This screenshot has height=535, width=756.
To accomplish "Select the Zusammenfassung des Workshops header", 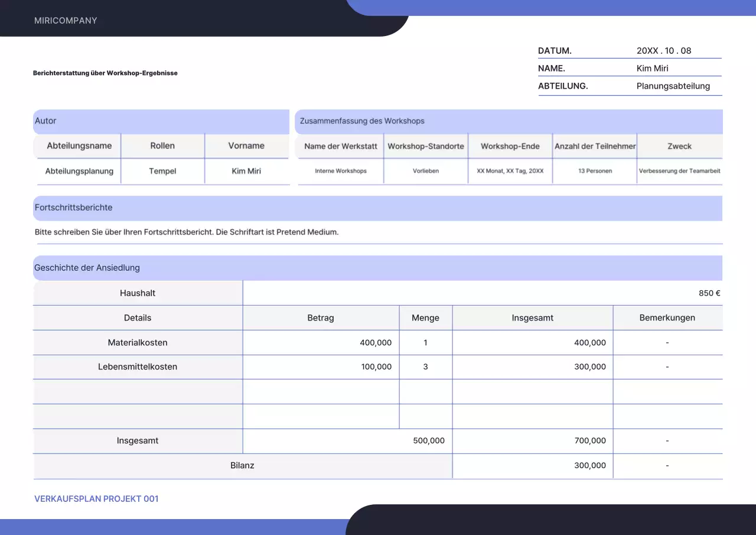I will pos(362,121).
